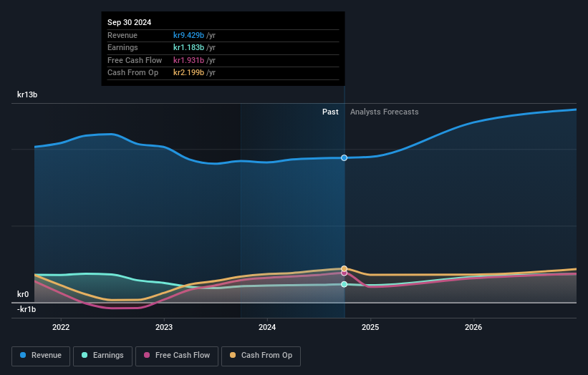Click the 2023 x-axis label
This screenshot has height=375, width=588.
(x=164, y=327)
